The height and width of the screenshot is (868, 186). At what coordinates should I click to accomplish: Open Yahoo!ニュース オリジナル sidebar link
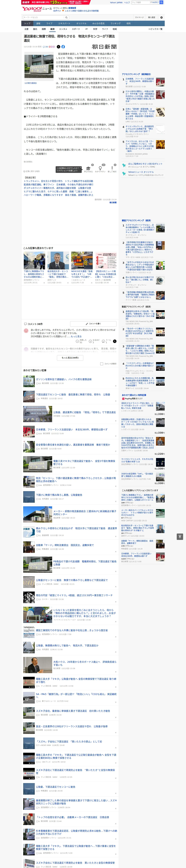(141, 172)
